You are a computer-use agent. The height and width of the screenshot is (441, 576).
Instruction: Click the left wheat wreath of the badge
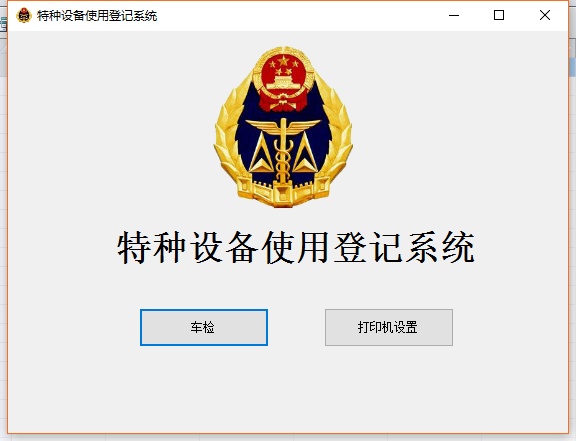pyautogui.click(x=229, y=141)
